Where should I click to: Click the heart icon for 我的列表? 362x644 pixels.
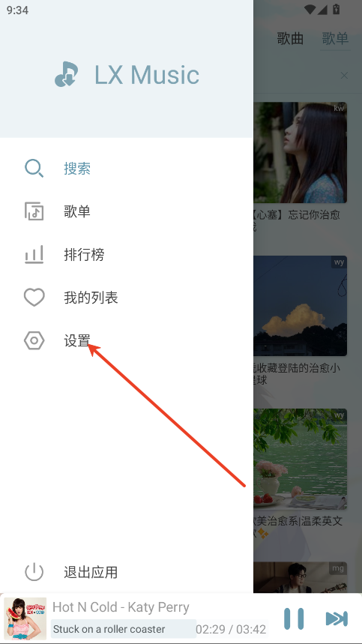34,298
